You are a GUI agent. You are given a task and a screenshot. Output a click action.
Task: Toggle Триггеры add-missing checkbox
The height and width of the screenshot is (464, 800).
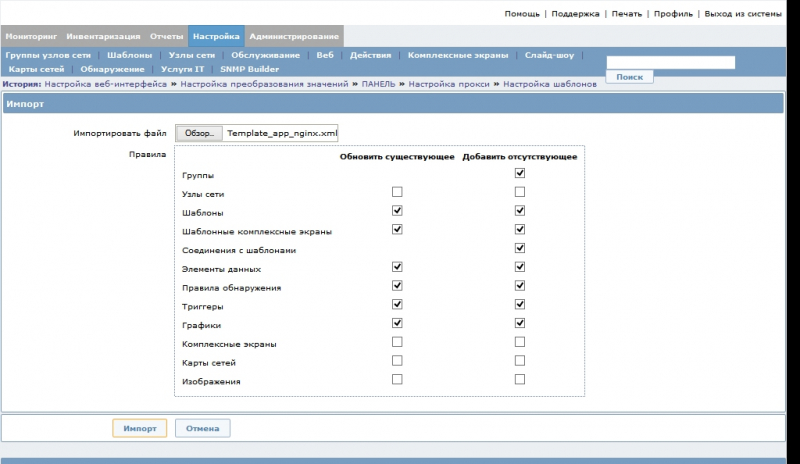(520, 304)
